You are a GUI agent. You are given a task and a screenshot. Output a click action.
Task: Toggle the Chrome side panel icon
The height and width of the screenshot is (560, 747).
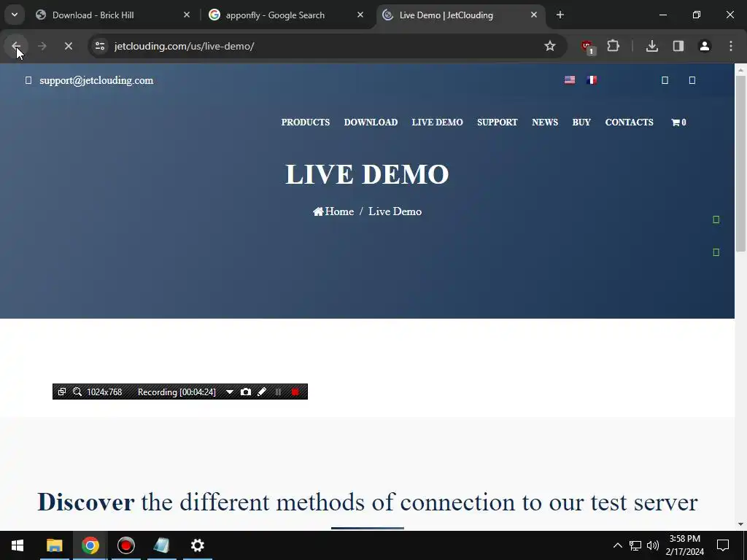click(x=678, y=46)
